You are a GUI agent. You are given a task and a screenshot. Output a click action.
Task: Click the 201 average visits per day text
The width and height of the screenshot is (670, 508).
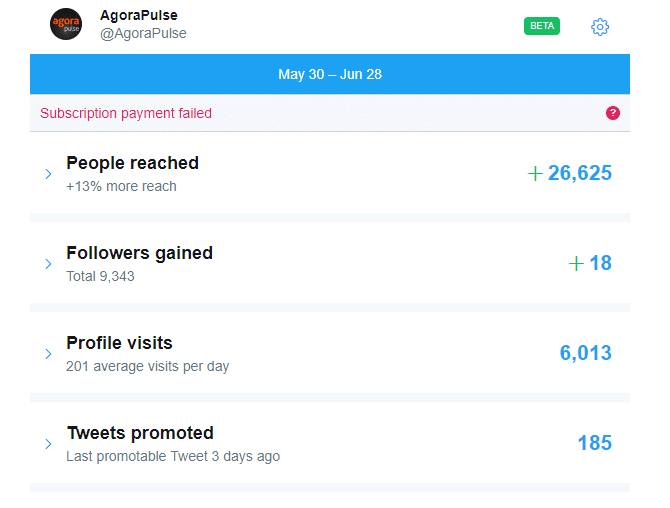[147, 367]
